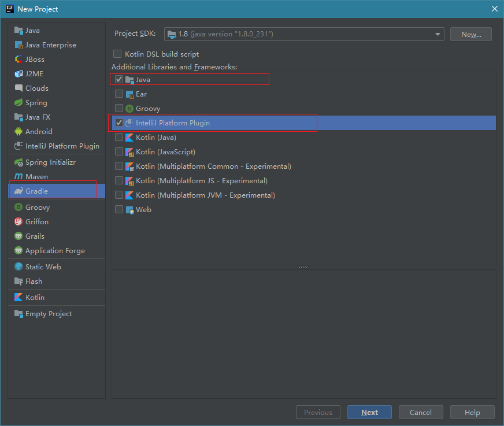Viewport: 504px width, 426px height.
Task: Enable Kotlin Multiplatform Common Experimental checkbox
Action: point(119,166)
